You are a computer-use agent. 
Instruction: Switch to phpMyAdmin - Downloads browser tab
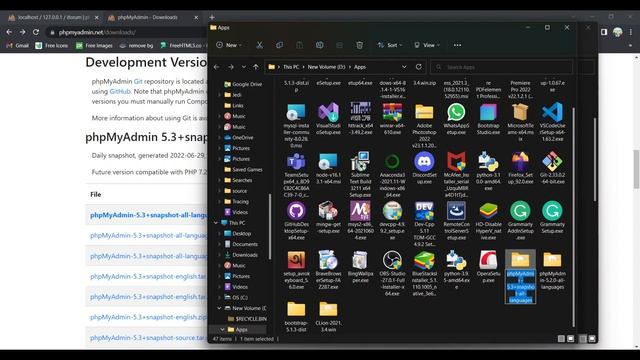(153, 17)
